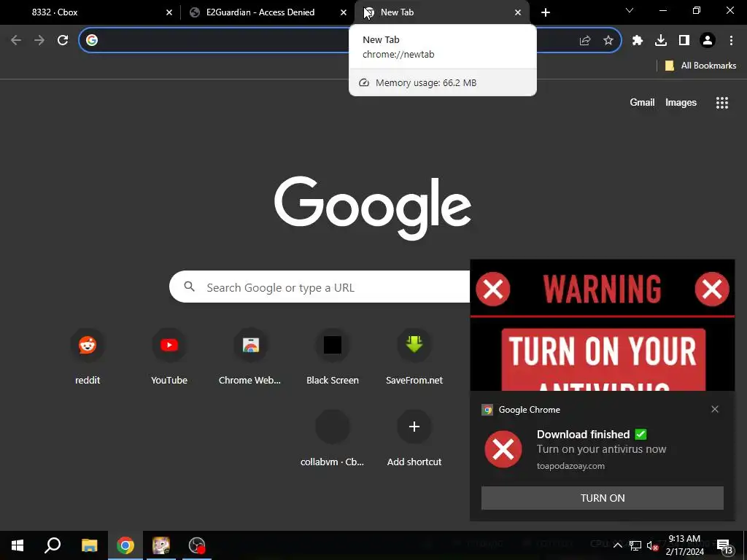Screen dimensions: 747x560
Task: Click the TURN ON notification button
Action: (602, 498)
